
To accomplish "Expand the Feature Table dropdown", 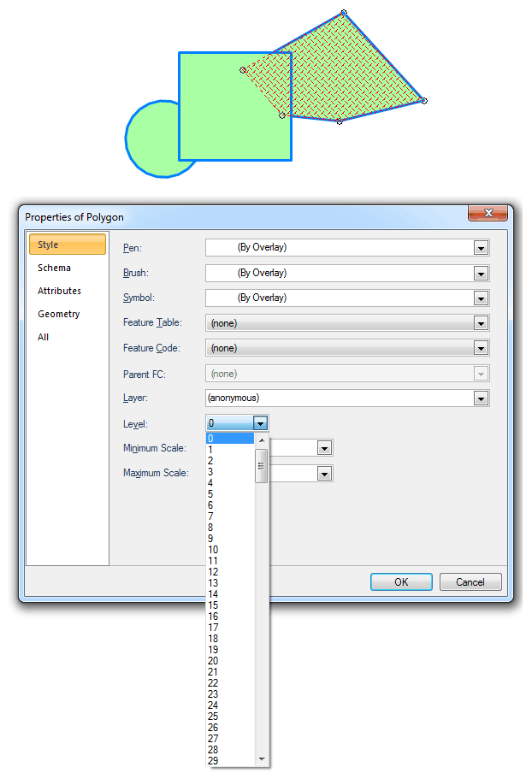I will point(481,323).
